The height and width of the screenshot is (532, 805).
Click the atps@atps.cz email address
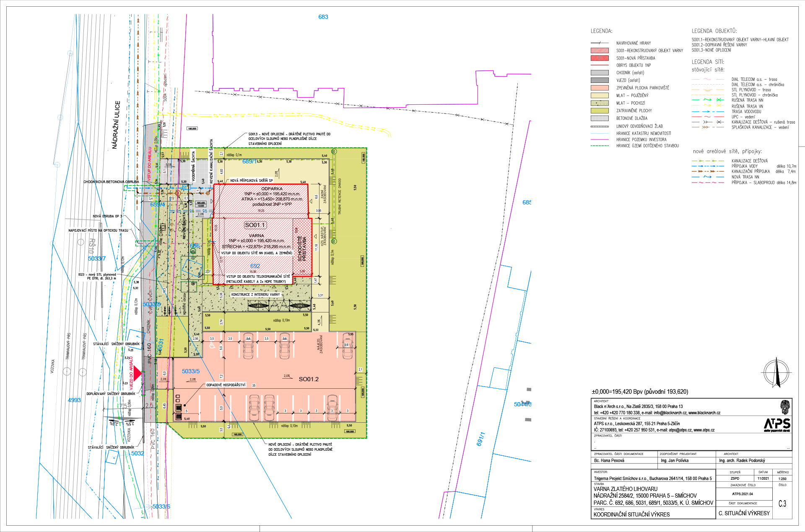(680, 430)
